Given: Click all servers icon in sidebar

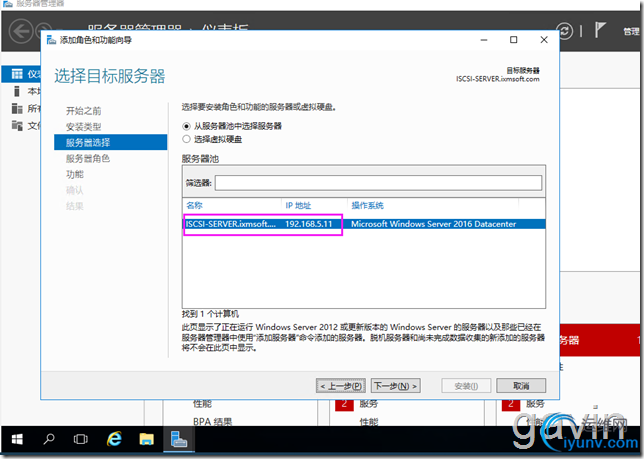Looking at the screenshot, I should (17, 108).
